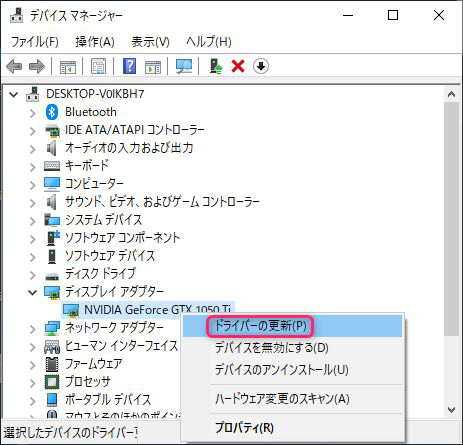Expand the ソフトウェア デバイス category
The image size is (463, 445).
point(32,256)
